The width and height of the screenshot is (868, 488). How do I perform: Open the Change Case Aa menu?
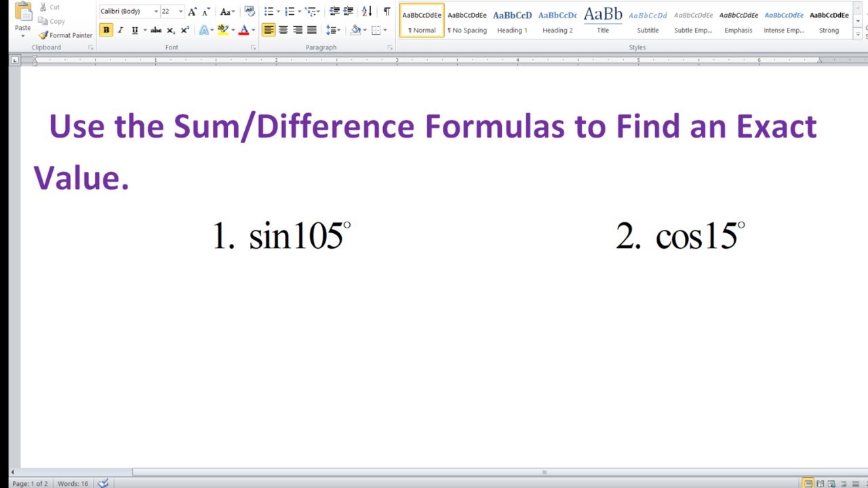227,12
